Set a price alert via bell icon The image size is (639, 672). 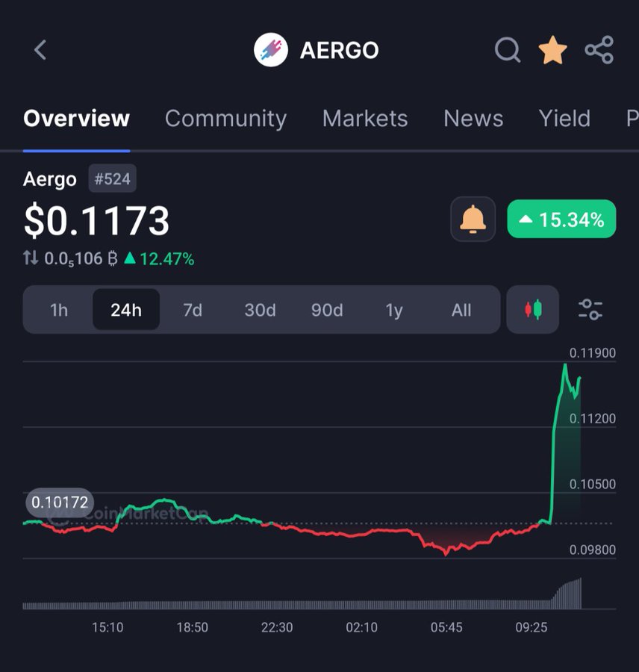473,220
